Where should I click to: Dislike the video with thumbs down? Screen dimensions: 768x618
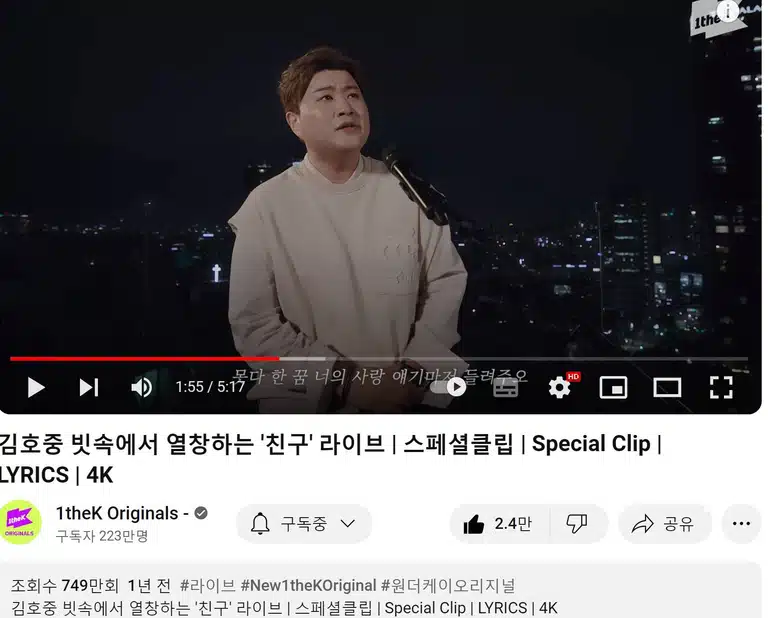coord(577,524)
